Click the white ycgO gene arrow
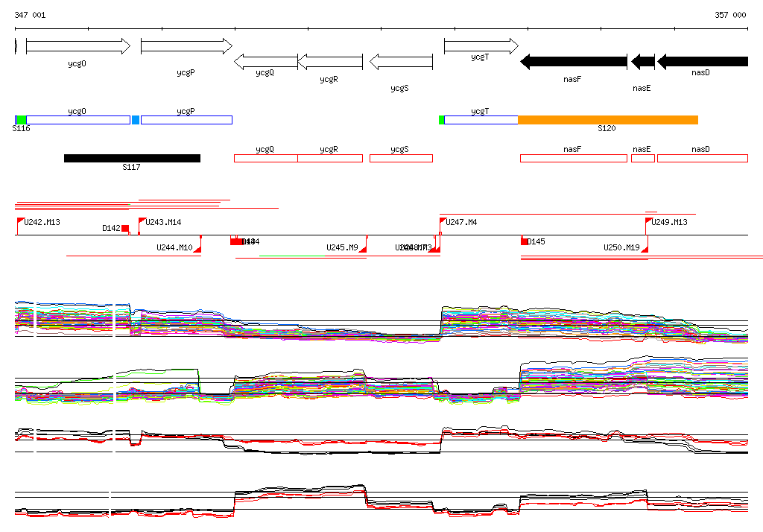 [77, 46]
